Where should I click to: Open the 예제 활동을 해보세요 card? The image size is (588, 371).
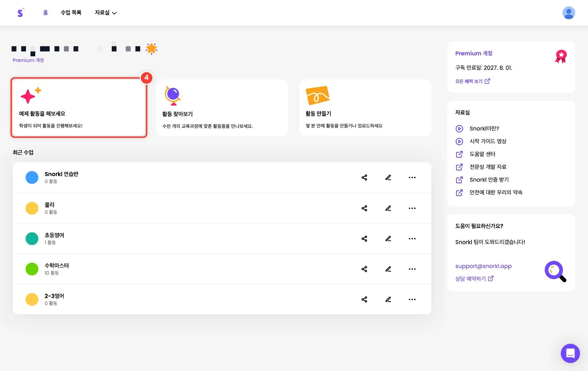tap(79, 108)
